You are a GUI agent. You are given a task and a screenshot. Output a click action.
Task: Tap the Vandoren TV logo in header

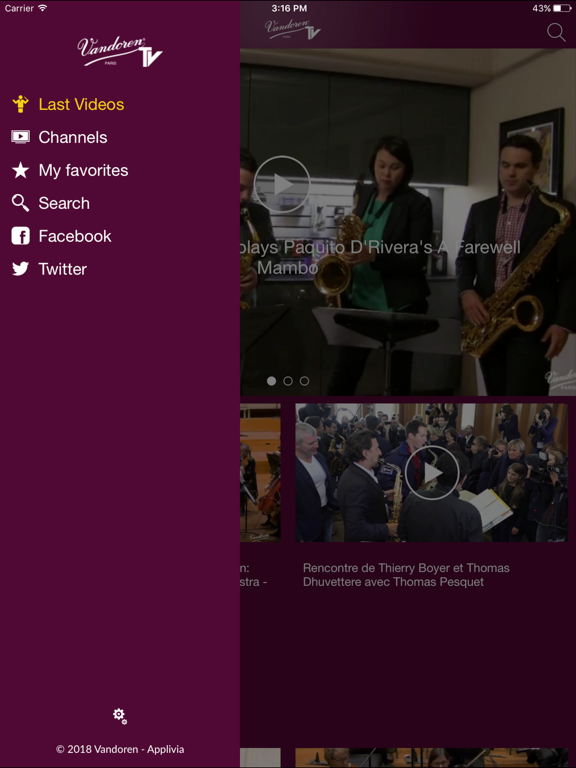tap(292, 29)
